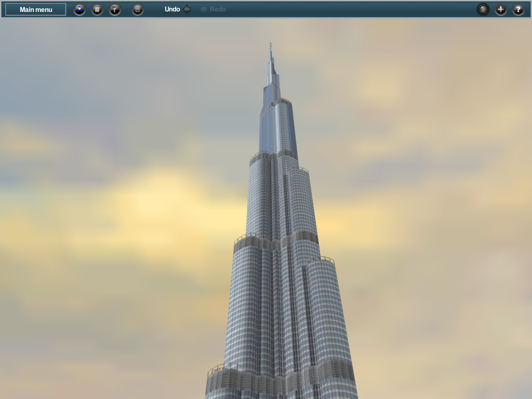Undo the last action

(172, 9)
